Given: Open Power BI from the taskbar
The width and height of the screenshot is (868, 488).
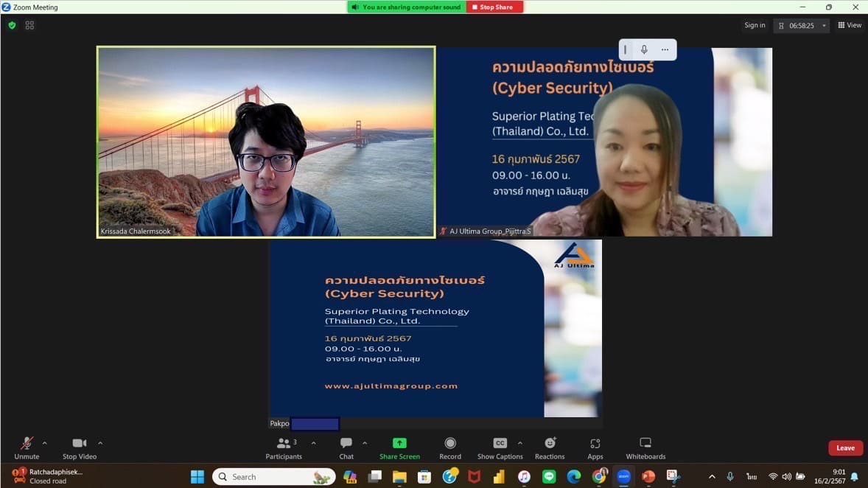Looking at the screenshot, I should pos(500,476).
